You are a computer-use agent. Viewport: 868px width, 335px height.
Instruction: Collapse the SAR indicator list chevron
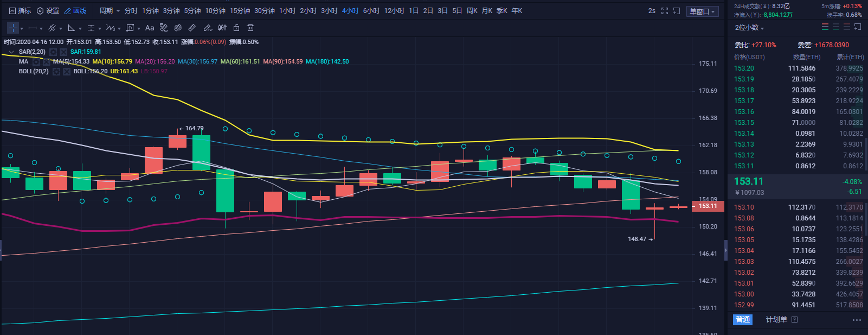tap(11, 52)
